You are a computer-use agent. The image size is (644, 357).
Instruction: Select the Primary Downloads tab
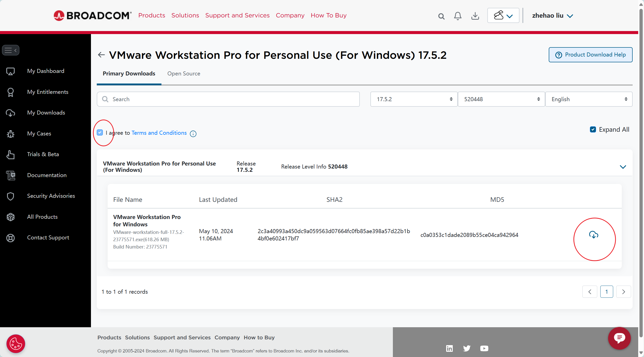pyautogui.click(x=129, y=73)
